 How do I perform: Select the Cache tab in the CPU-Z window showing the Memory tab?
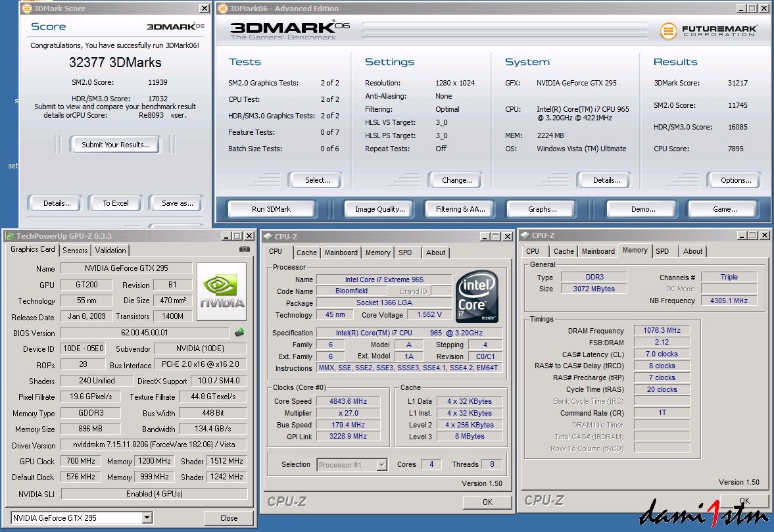(x=564, y=251)
